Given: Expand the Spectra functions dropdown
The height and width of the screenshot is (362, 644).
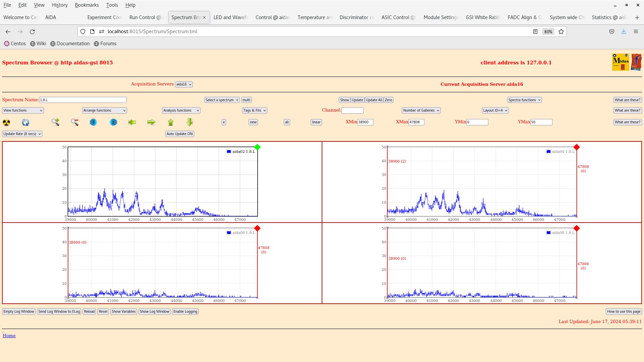Looking at the screenshot, I should point(525,100).
